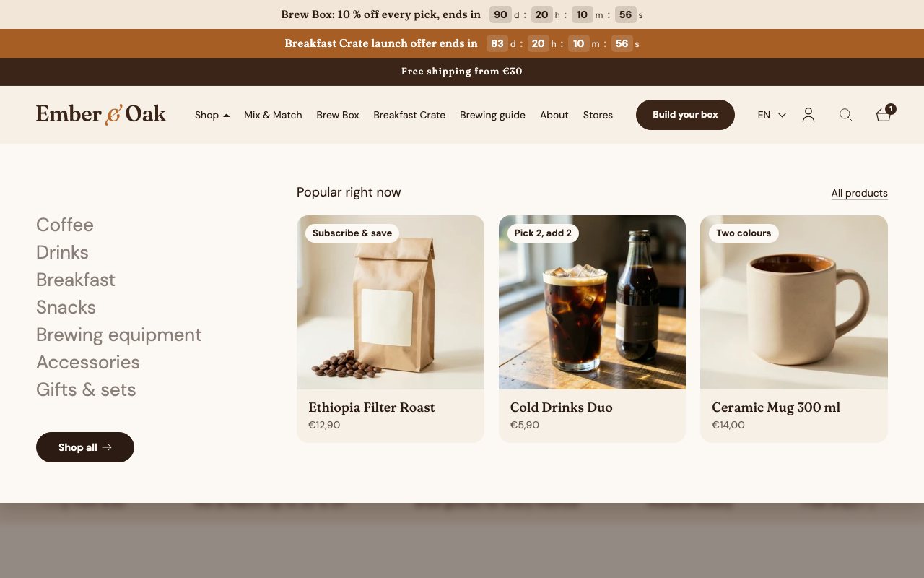Open the Brewing guide page

pos(492,115)
